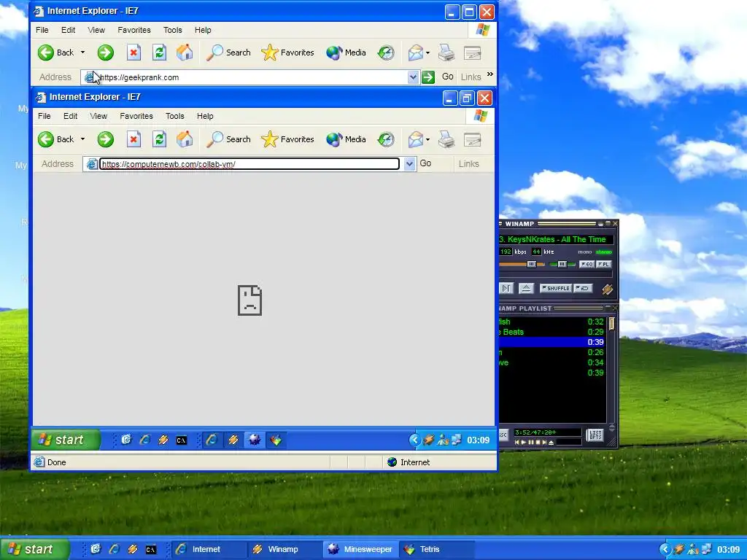The height and width of the screenshot is (560, 747).
Task: Open Mail dropdown arrow in geekprank.com window
Action: point(427,52)
